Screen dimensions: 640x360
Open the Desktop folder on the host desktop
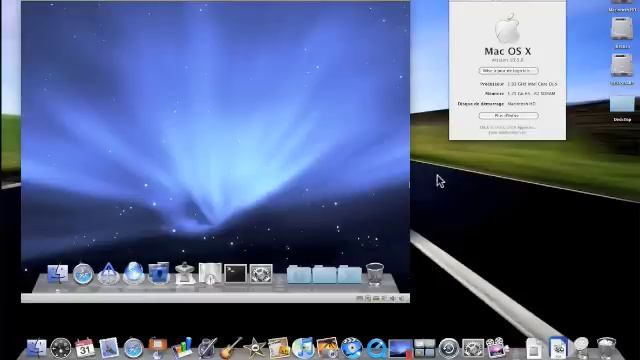click(x=622, y=104)
